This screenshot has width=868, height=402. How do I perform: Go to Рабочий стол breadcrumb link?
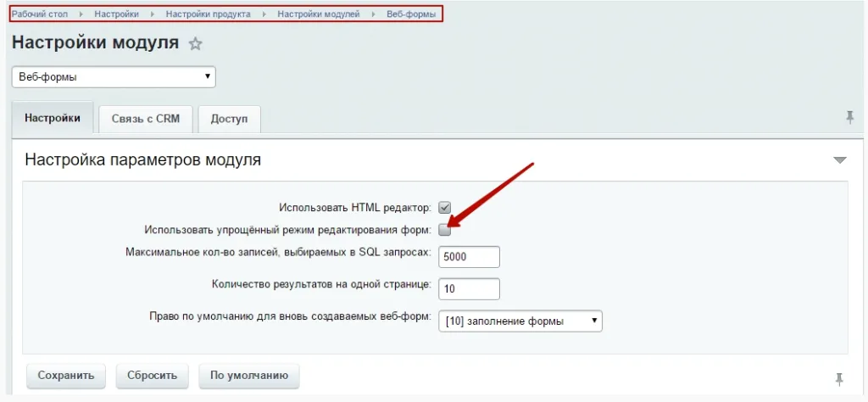pos(39,14)
